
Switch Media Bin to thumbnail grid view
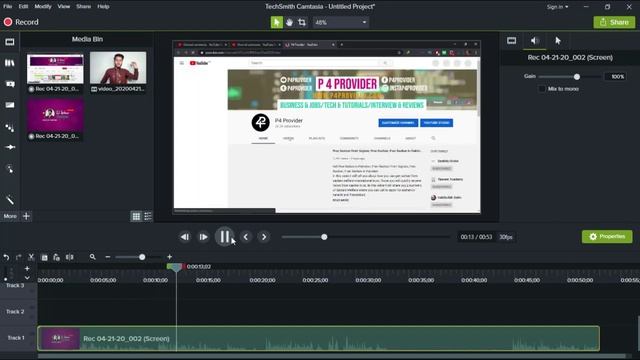(136, 216)
